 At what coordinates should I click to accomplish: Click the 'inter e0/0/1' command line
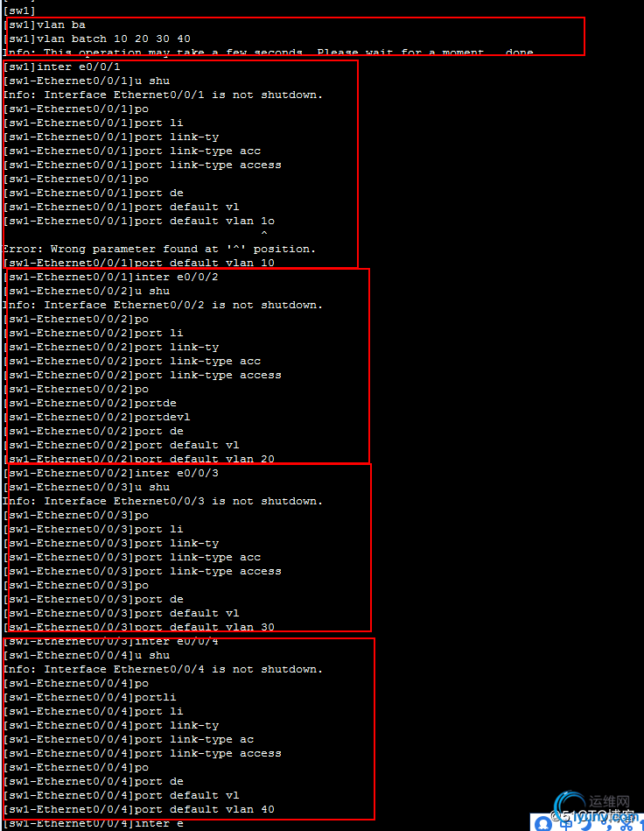click(x=62, y=67)
